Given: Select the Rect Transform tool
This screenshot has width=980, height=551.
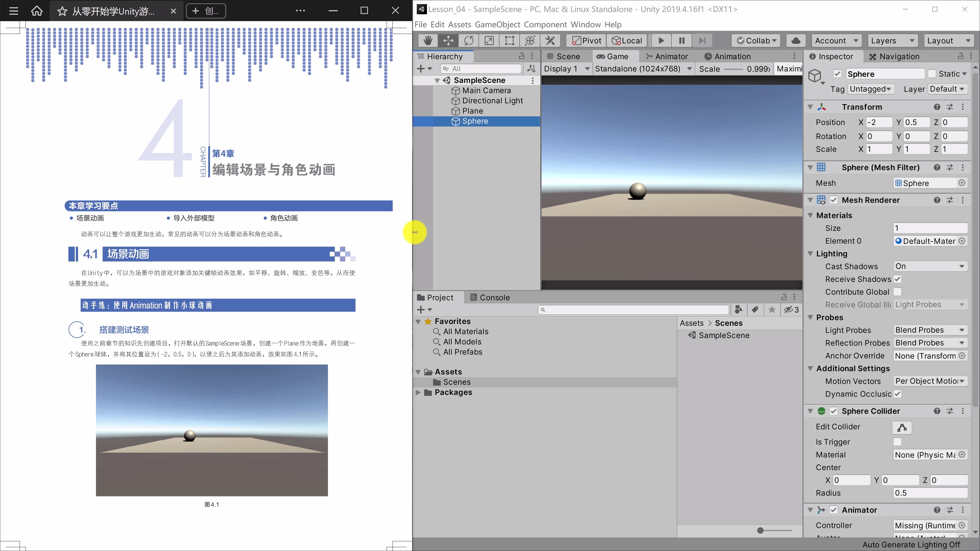Looking at the screenshot, I should pos(509,40).
